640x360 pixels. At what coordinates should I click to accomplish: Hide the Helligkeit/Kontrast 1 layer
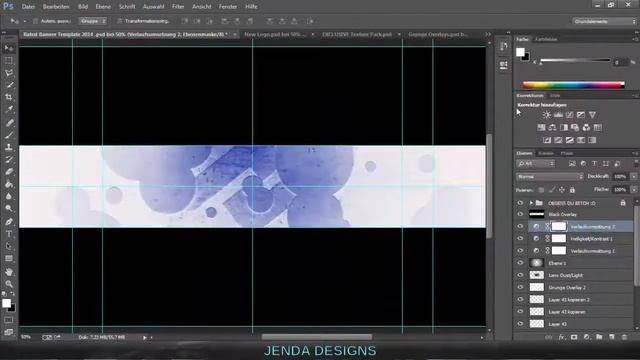[x=520, y=239]
